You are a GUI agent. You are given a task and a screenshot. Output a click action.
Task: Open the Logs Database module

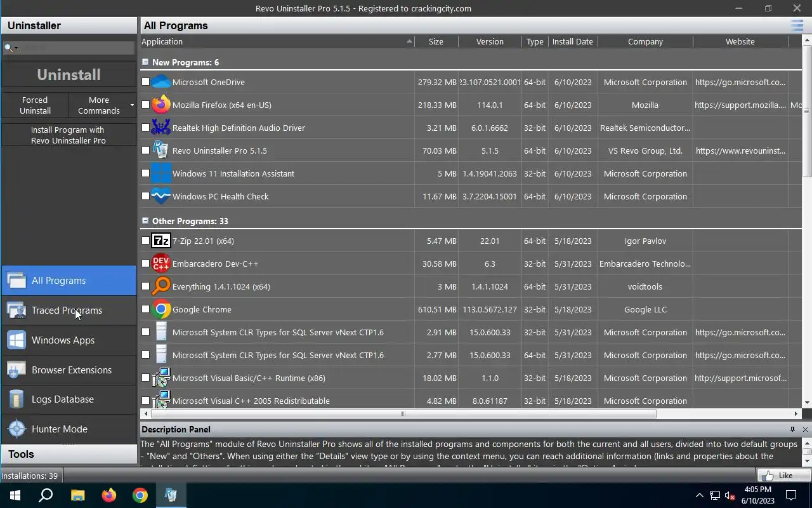tap(69, 399)
